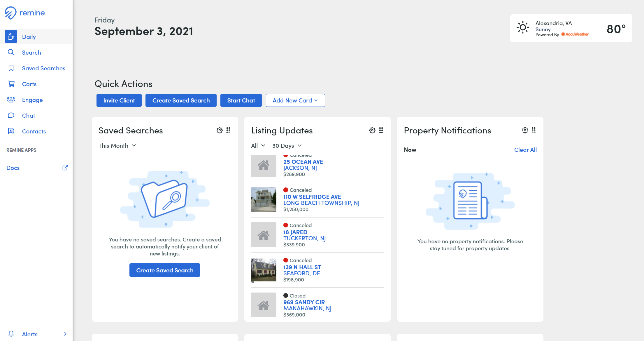Open the 25 OCEAN AVE listing link

coord(303,161)
